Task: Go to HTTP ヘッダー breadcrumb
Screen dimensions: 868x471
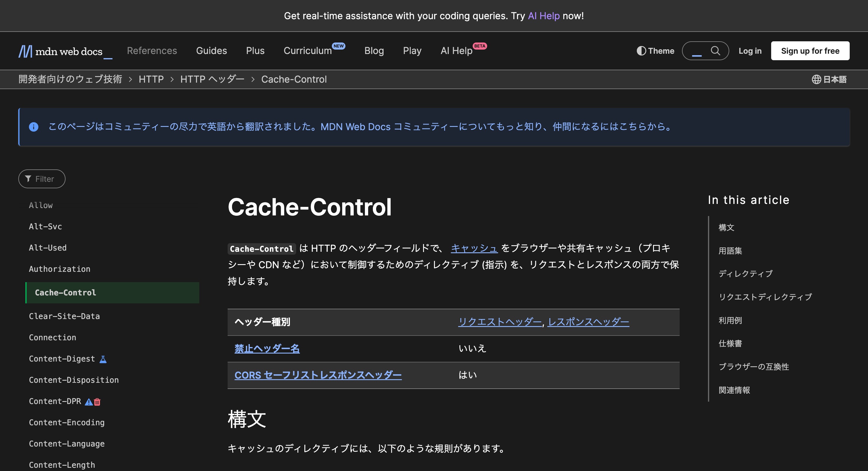Action: [x=212, y=79]
